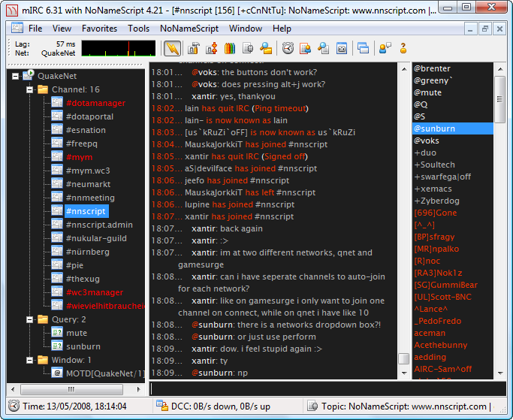Switch to the #wc3manager channel
The width and height of the screenshot is (513, 420).
coord(95,292)
